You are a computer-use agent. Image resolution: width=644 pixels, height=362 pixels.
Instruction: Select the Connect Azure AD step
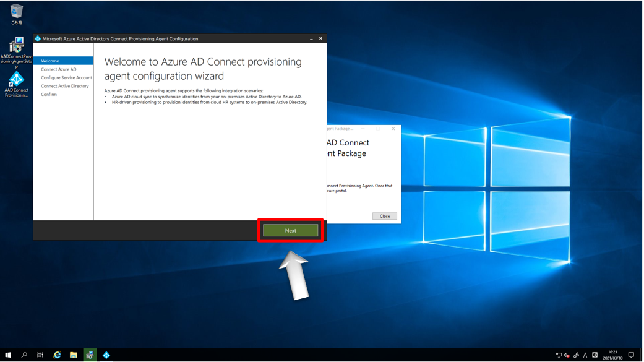(59, 69)
